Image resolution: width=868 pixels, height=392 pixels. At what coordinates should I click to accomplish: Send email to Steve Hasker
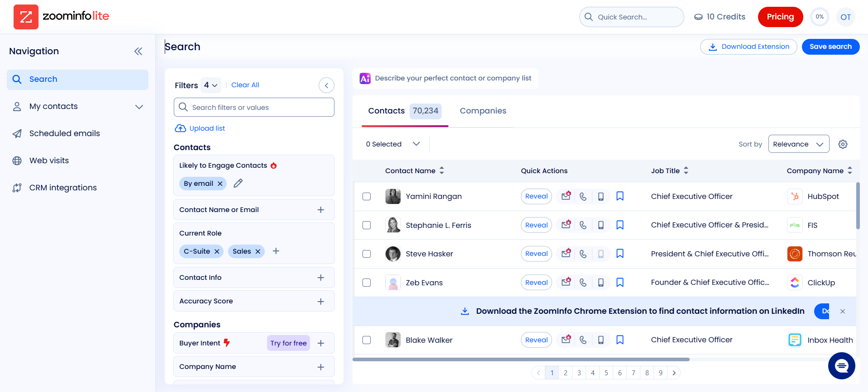566,254
